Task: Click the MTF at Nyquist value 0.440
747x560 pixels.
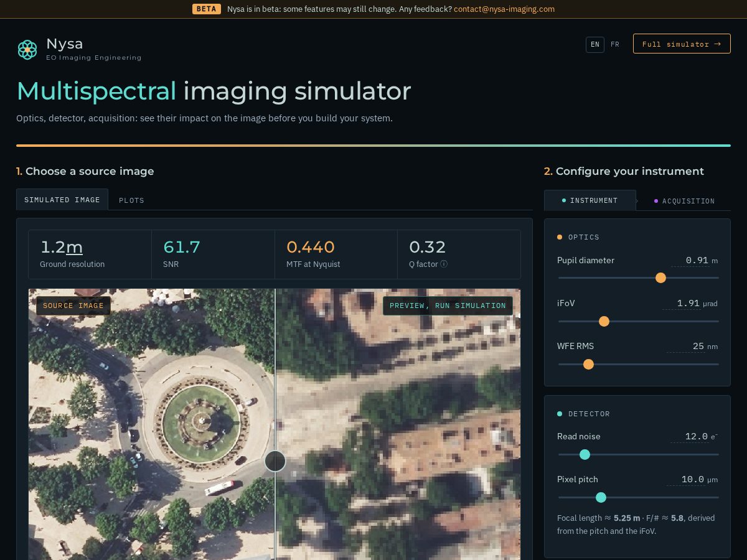Action: 311,247
